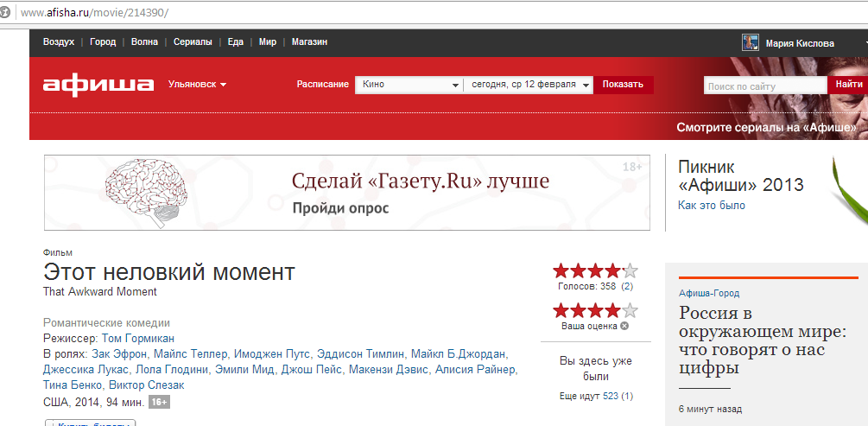Click the film title Этот неловкий момент
Screen dimensions: 868x426
click(169, 272)
